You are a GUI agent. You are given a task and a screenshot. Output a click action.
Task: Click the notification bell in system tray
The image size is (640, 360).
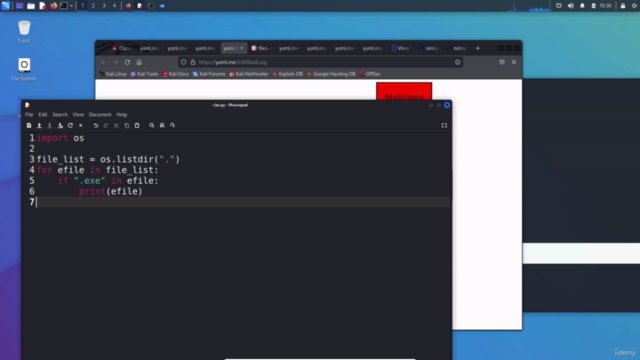click(582, 6)
